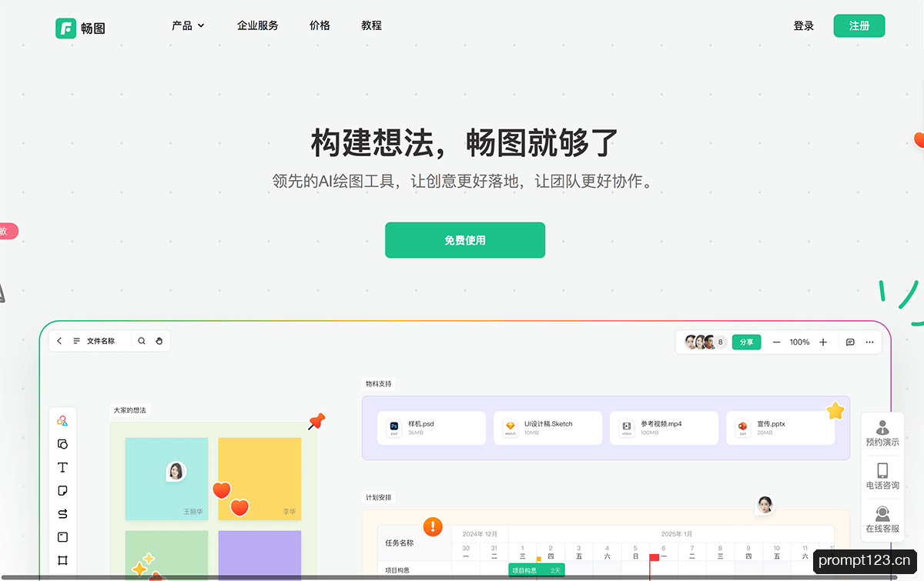
Task: Select the hand pan tool
Action: click(x=159, y=341)
